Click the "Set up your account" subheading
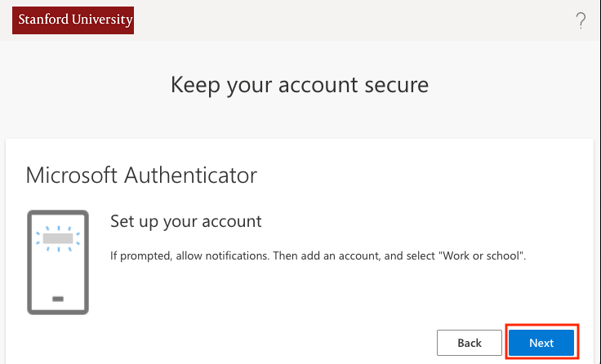 tap(185, 221)
